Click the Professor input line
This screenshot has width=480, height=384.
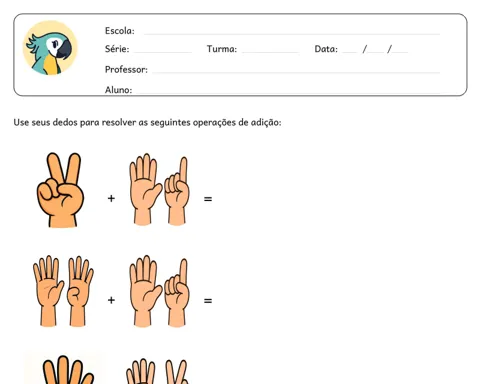point(296,72)
